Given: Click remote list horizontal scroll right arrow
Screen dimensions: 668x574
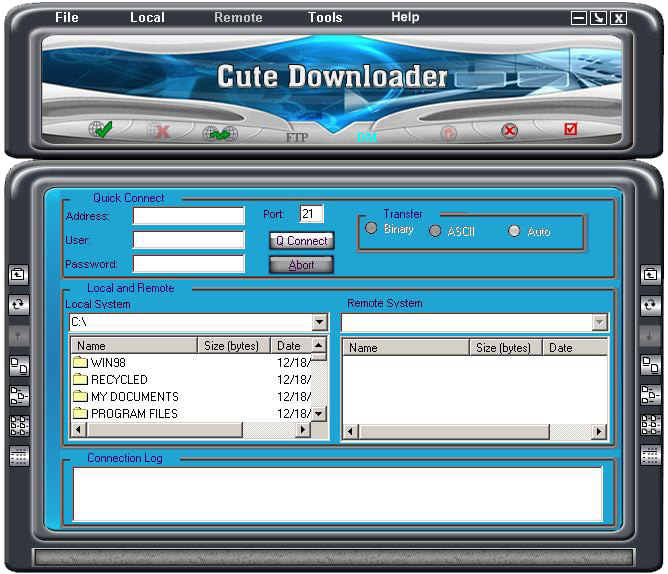Looking at the screenshot, I should [x=599, y=432].
